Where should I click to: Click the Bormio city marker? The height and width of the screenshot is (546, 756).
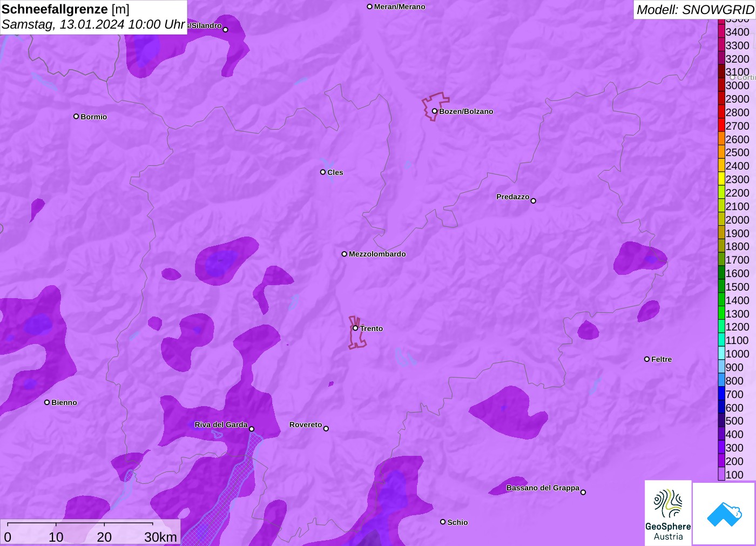coord(76,116)
